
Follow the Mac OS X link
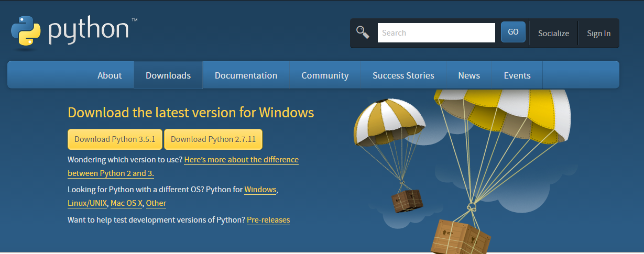[x=126, y=203]
